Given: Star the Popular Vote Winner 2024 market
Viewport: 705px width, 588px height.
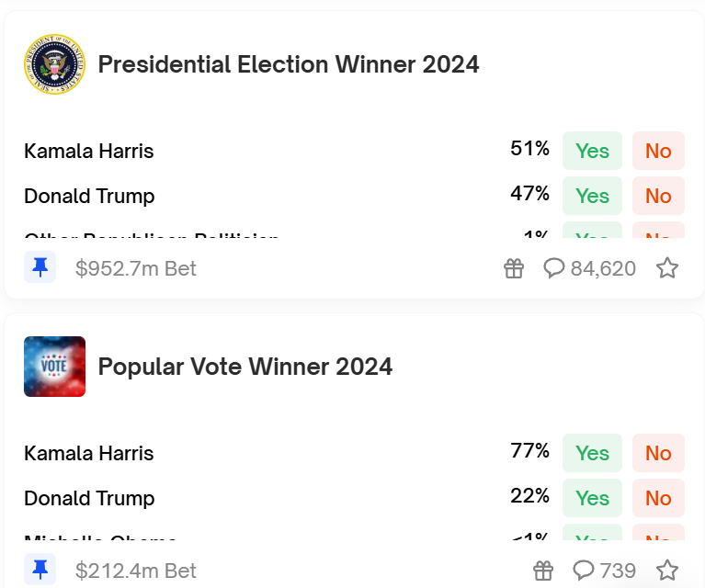Looking at the screenshot, I should coord(667,571).
